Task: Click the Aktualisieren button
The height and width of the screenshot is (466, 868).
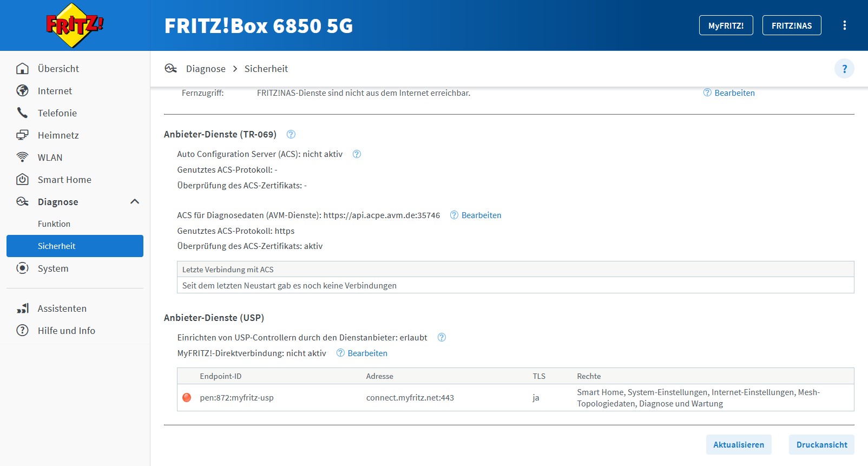Action: point(739,445)
